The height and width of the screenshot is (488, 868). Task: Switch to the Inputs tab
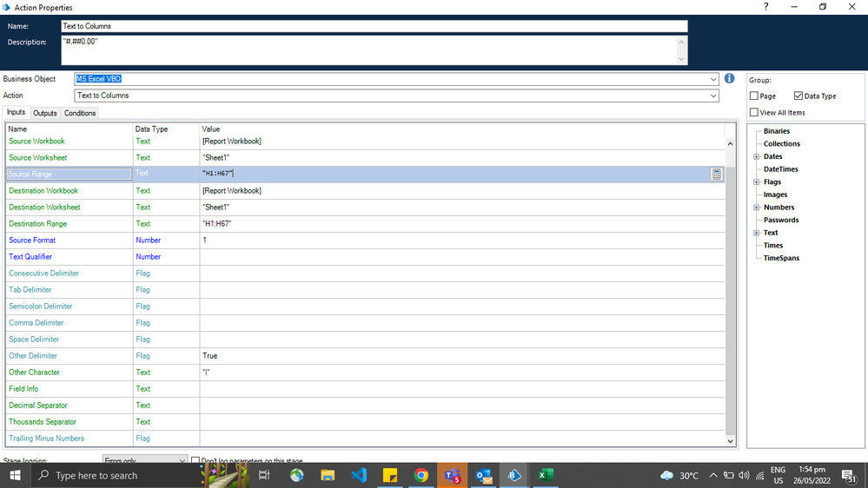point(16,112)
